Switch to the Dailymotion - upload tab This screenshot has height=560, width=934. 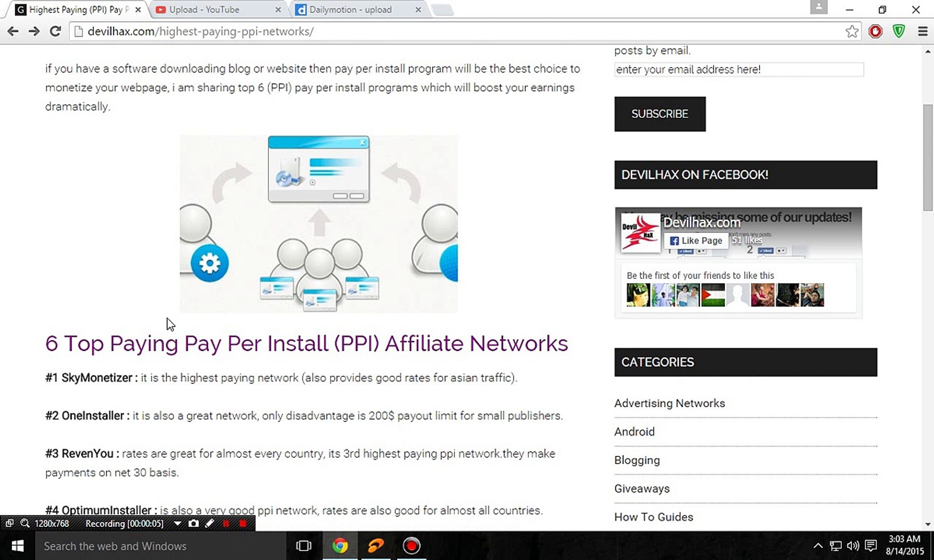pos(358,10)
